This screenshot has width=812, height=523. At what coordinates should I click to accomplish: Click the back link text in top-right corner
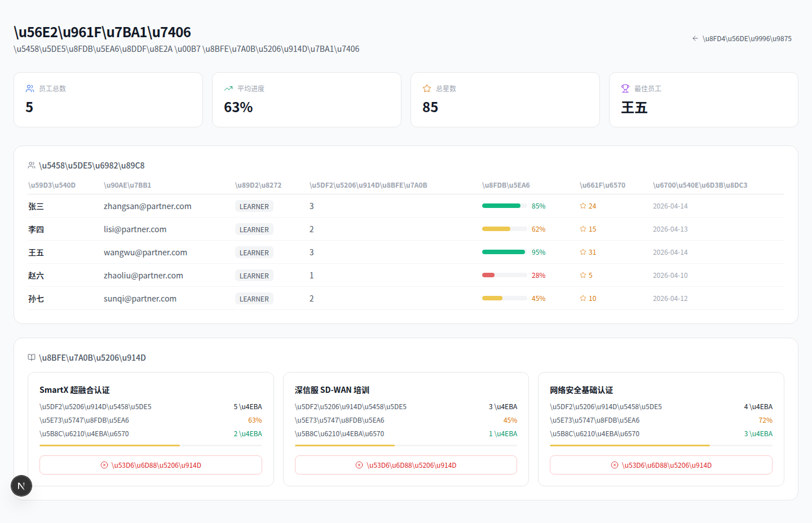point(747,38)
